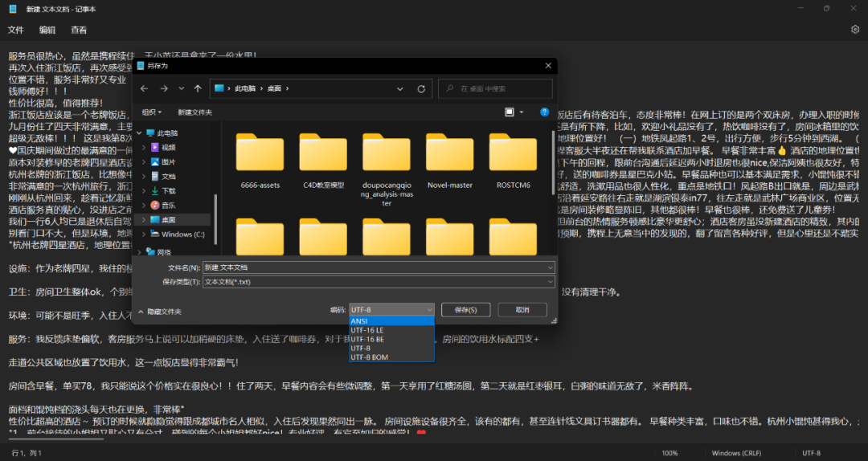This screenshot has width=868, height=461.
Task: Collapse the 此电脑 tree node
Action: pyautogui.click(x=139, y=133)
